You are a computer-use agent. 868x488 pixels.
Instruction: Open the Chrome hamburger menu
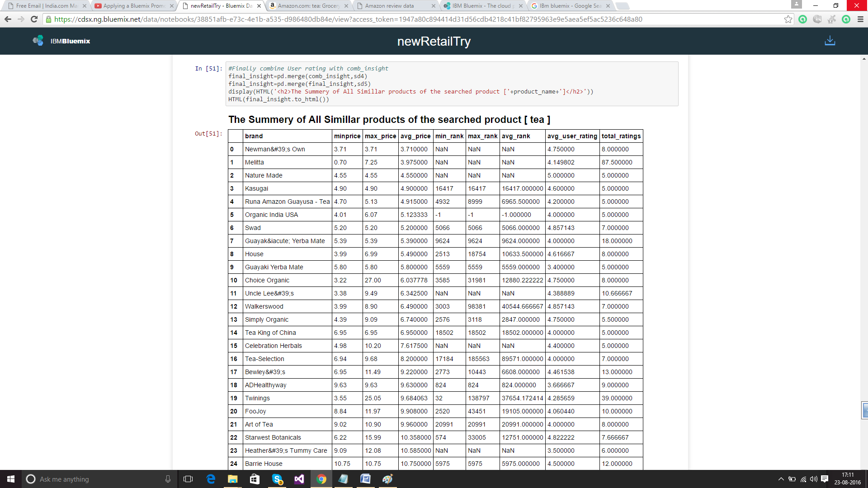click(x=860, y=19)
